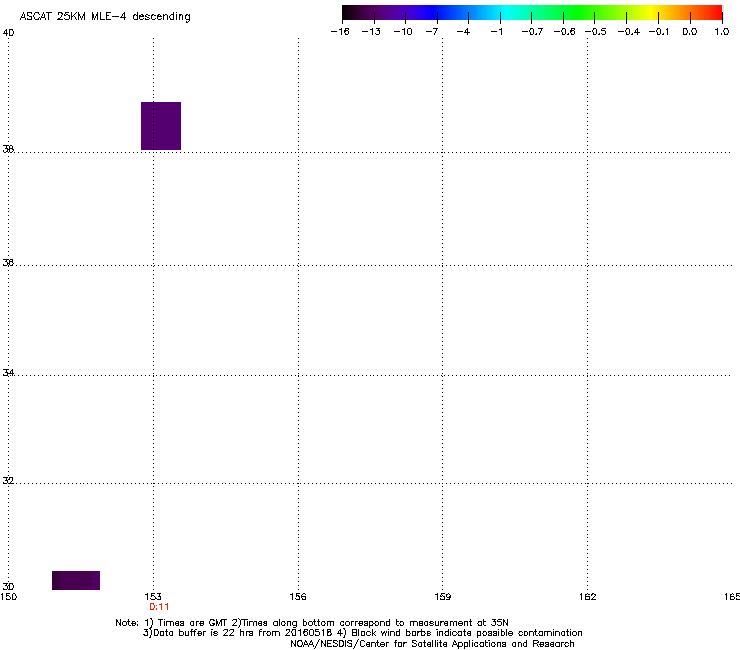Click the 1.0 color bar label
This screenshot has height=650, width=740.
pyautogui.click(x=722, y=32)
